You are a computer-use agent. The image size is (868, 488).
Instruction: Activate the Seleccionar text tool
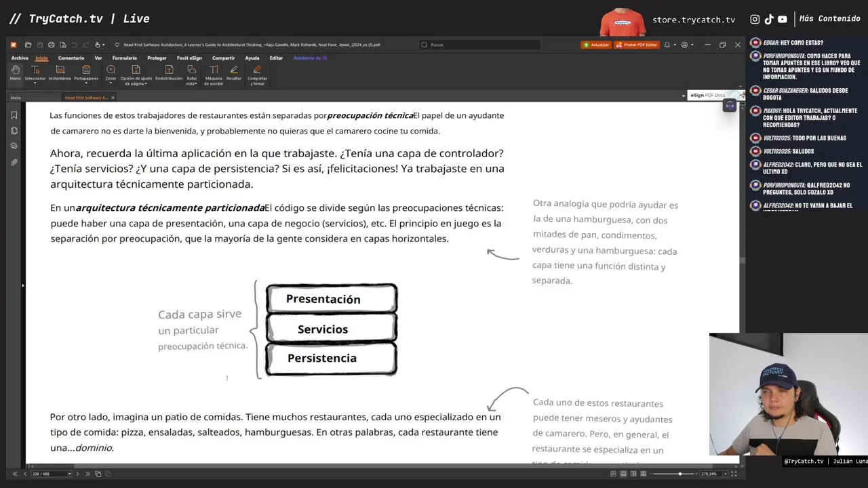pyautogui.click(x=35, y=73)
